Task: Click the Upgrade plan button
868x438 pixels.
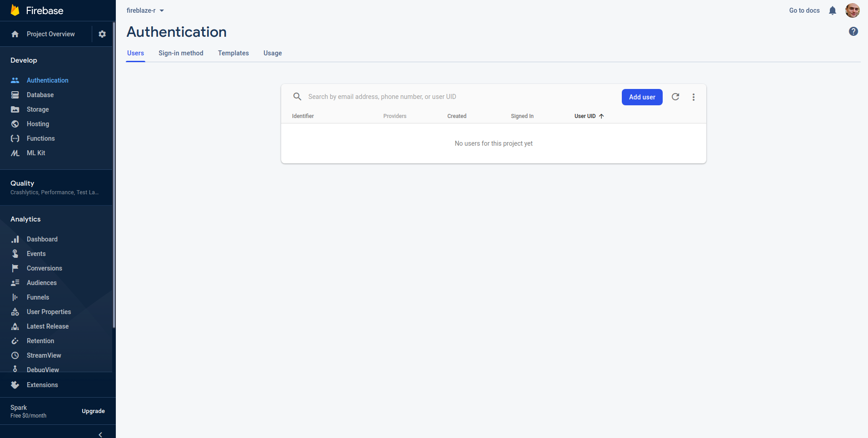Action: [93, 411]
